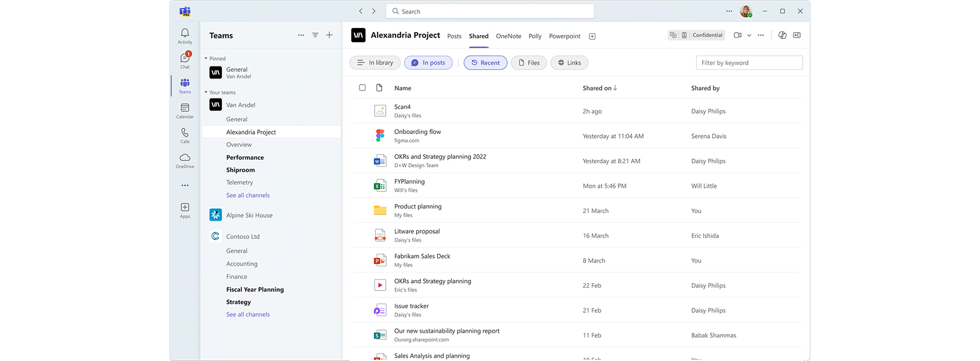See all channels under Contoso Ltd

pyautogui.click(x=248, y=315)
